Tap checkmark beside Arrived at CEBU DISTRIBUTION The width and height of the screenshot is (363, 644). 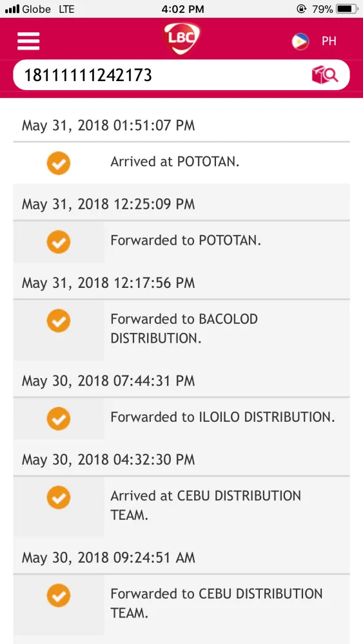pos(59,497)
